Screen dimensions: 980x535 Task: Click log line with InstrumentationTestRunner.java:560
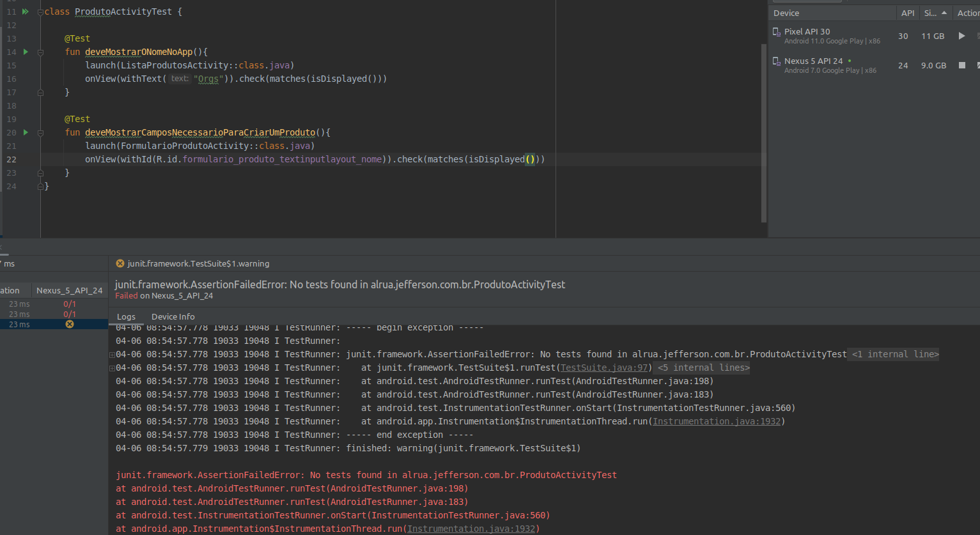click(x=456, y=408)
